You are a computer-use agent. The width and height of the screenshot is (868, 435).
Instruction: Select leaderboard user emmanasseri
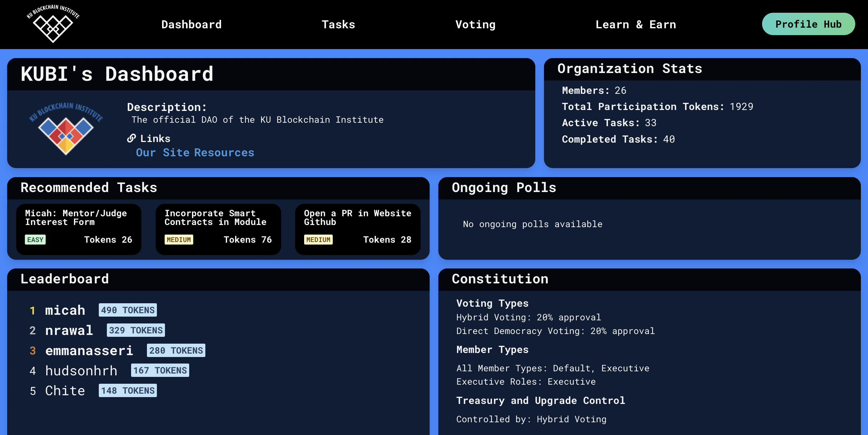89,350
